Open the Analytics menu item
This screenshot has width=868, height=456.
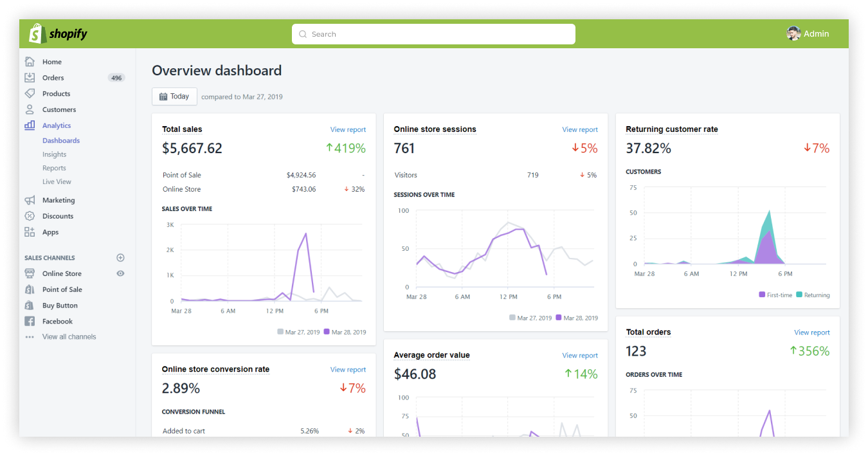(x=57, y=126)
